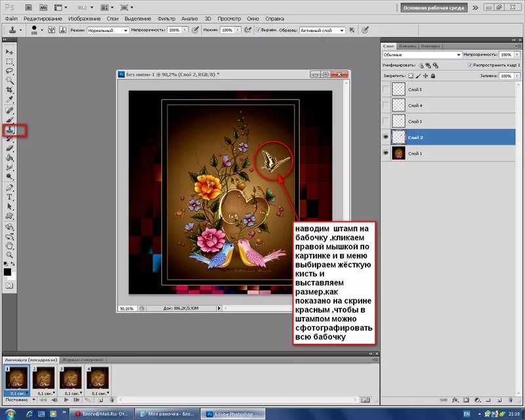Screen dimensions: 525x420
Task: Click the options bar Непрозрачность 100% field
Action: pyautogui.click(x=175, y=30)
